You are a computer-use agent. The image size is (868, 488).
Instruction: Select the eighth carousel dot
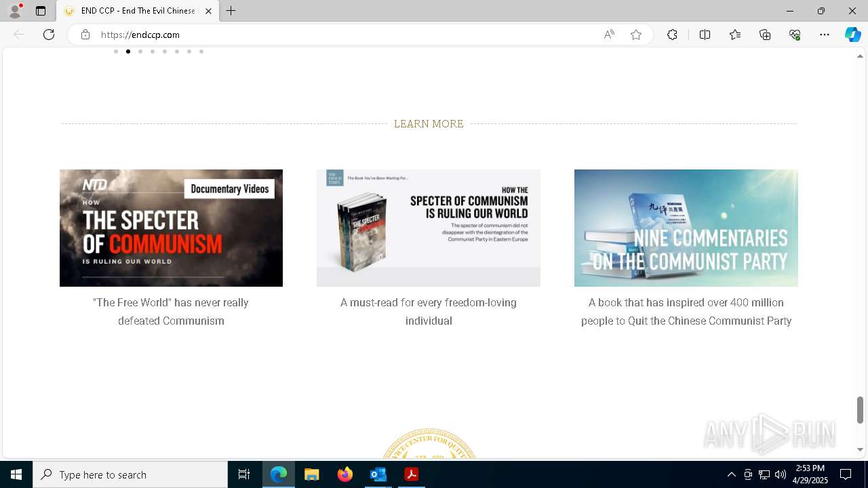click(201, 52)
